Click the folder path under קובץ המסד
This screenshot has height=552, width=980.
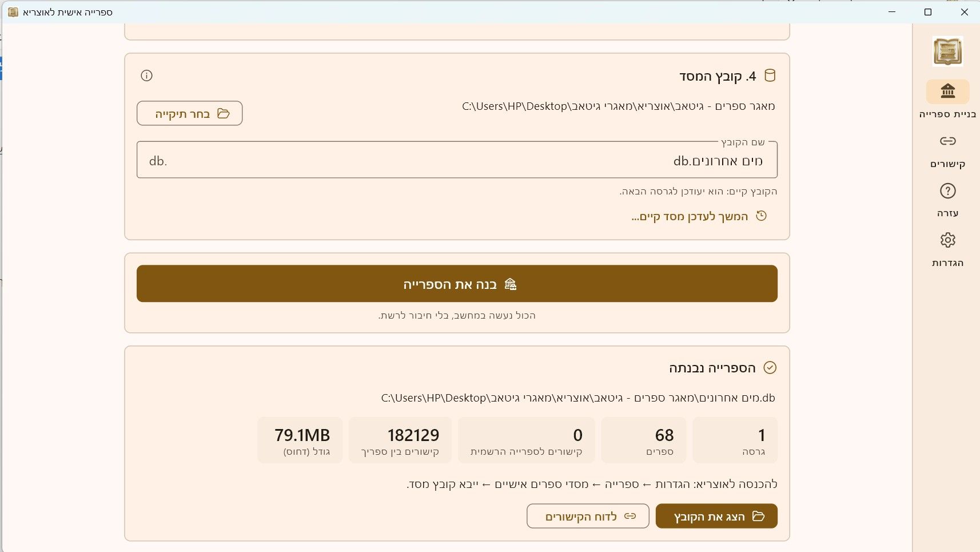pyautogui.click(x=619, y=106)
